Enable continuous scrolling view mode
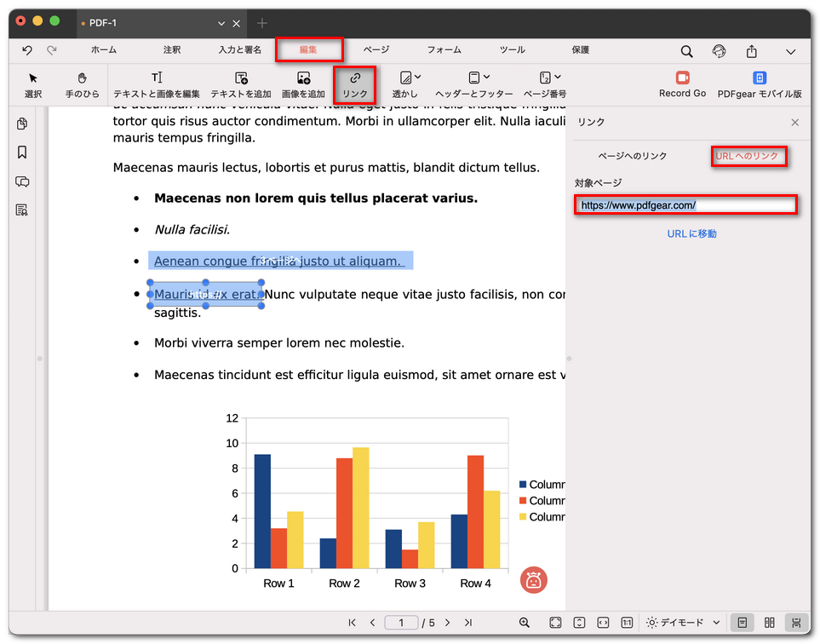Screen dimensions: 820x644 (x=797, y=623)
